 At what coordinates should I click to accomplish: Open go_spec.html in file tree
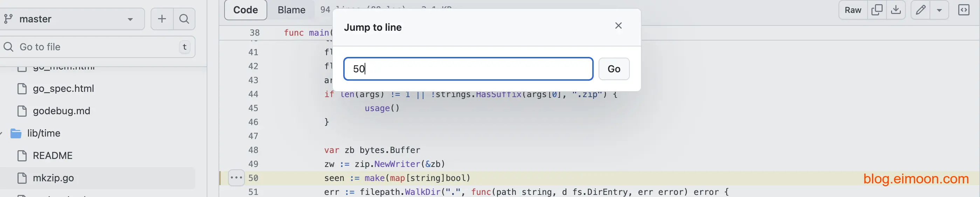click(63, 89)
